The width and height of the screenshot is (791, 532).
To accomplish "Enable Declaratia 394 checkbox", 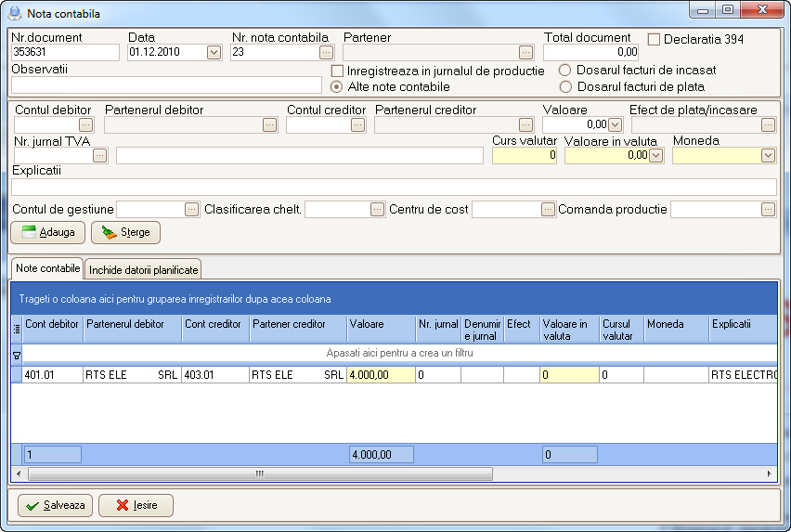I will [654, 40].
